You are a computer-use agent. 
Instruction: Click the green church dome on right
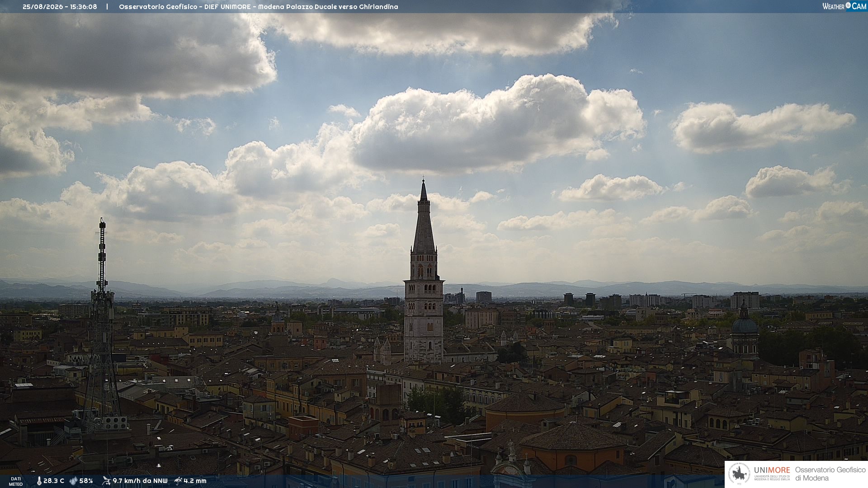[744, 325]
